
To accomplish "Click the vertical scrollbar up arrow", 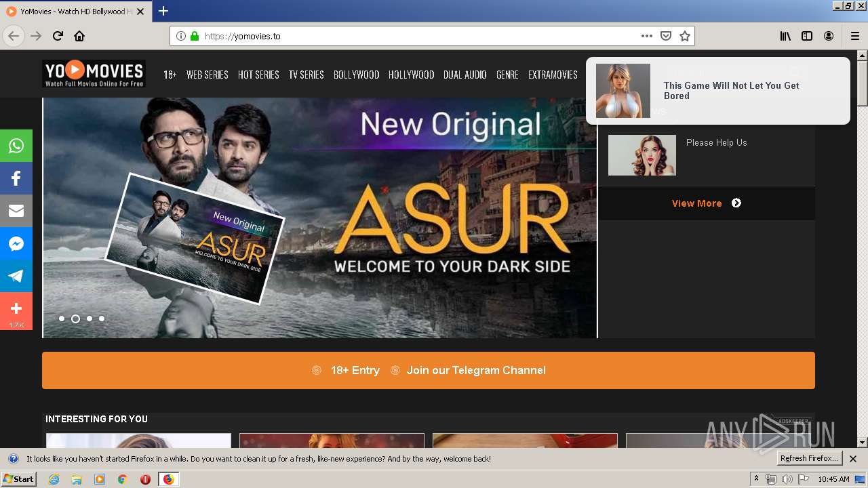I will click(x=862, y=56).
